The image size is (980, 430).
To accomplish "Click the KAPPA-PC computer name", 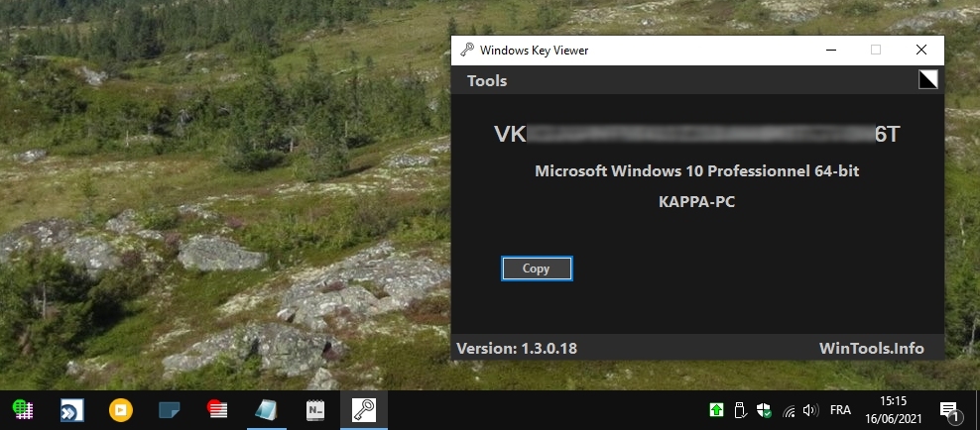I will [x=697, y=201].
